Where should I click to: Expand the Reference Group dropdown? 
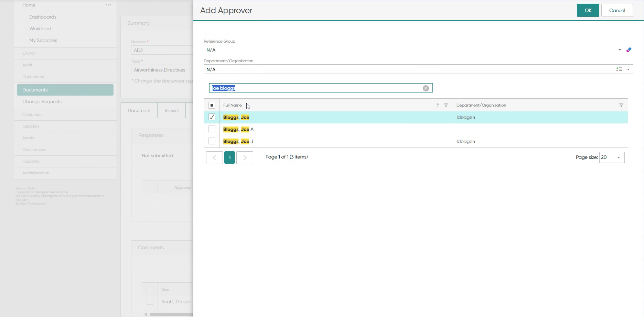pos(620,50)
